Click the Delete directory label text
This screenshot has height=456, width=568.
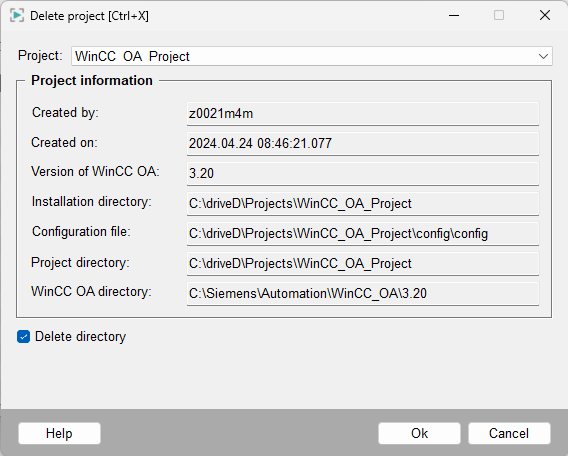click(x=80, y=336)
